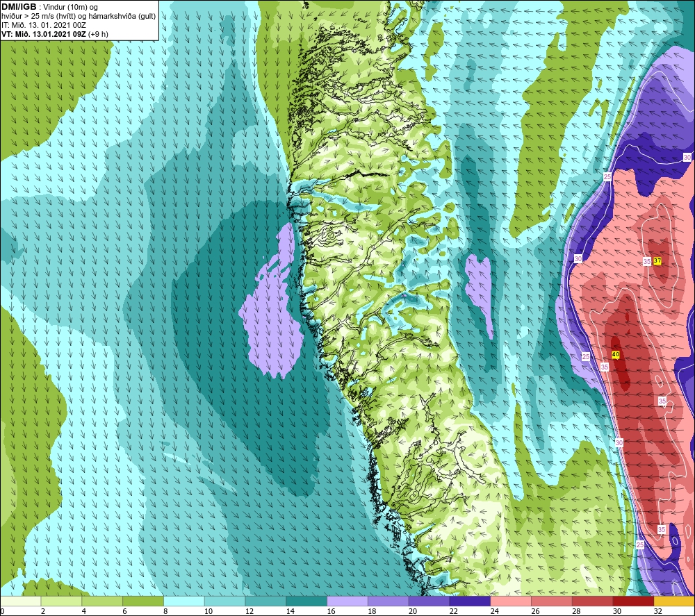Click the color scale tick label '2'
The image size is (695, 616).
point(42,612)
